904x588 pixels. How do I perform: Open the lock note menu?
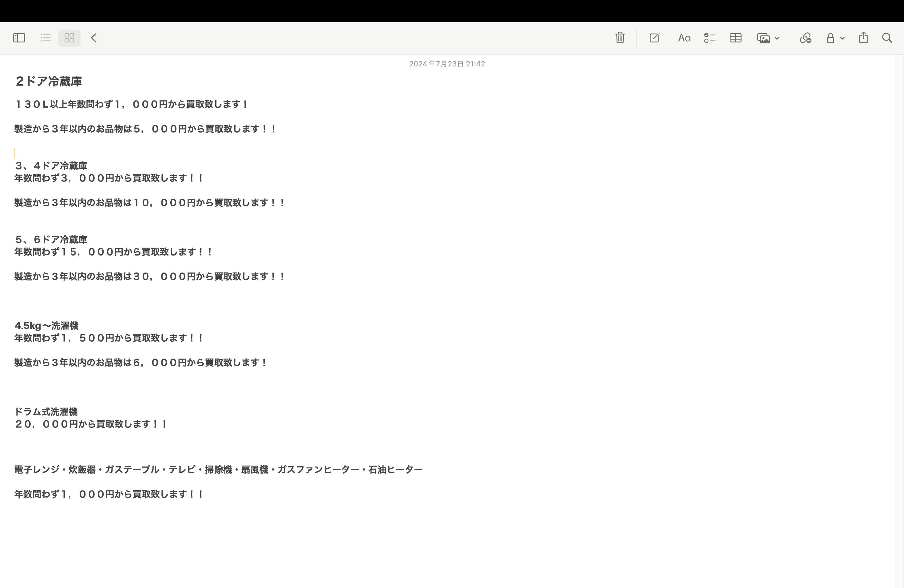point(831,38)
